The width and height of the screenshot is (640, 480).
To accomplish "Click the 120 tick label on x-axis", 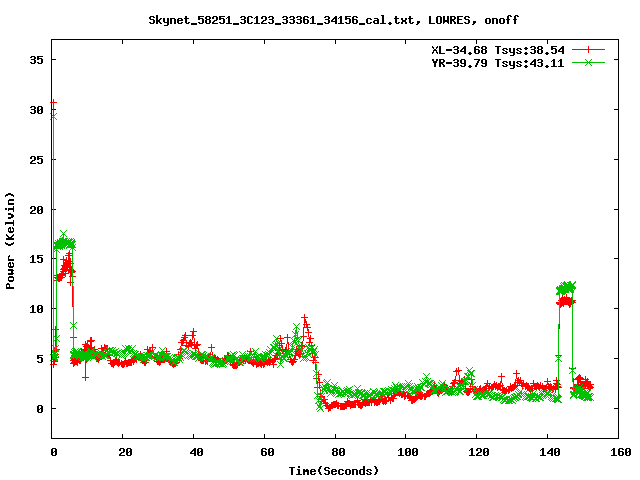I will (x=477, y=452).
